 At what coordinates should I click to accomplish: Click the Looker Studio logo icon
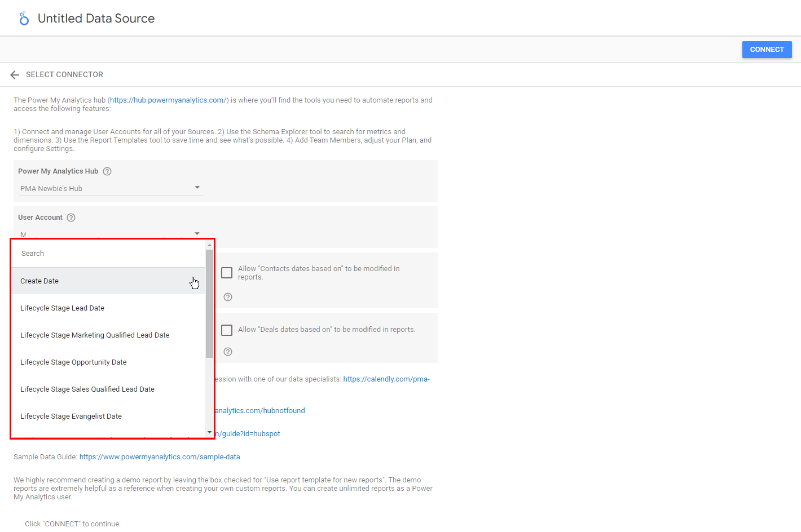tap(24, 19)
